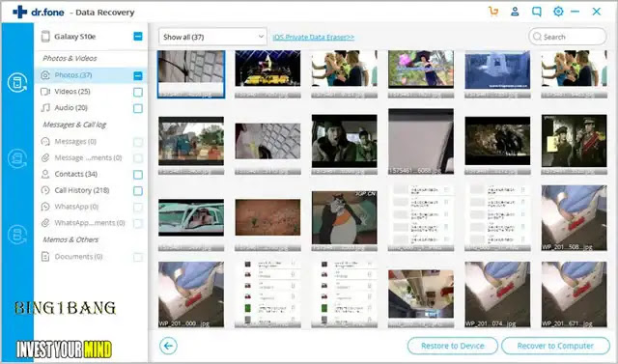Select WhatsApp attachments (0) category
The image size is (618, 364).
(x=90, y=223)
